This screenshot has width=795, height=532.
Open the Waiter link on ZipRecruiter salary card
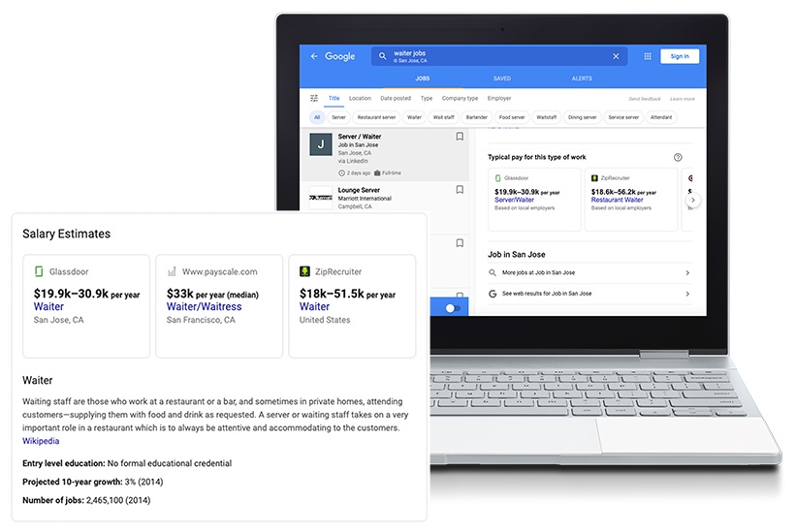(314, 306)
